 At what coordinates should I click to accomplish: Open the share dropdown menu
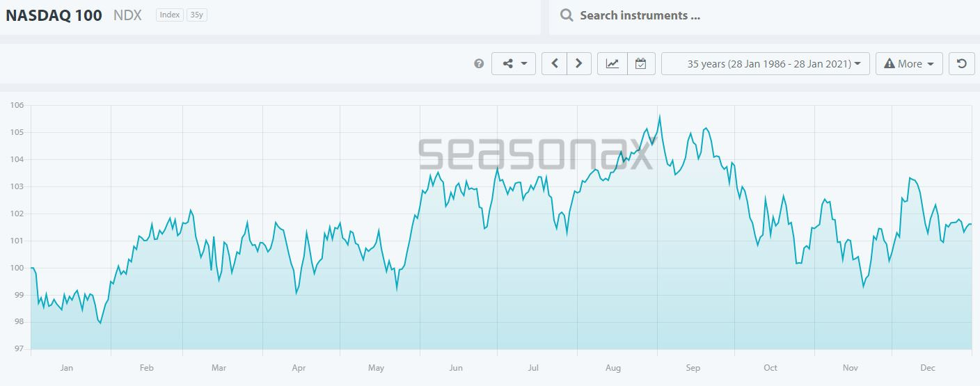(x=514, y=63)
